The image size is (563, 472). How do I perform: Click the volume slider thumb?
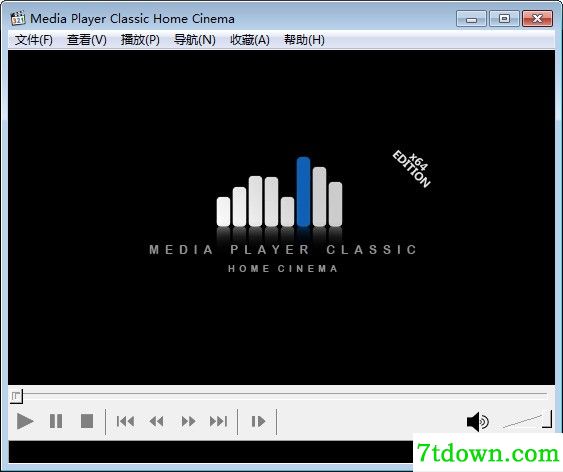(547, 419)
